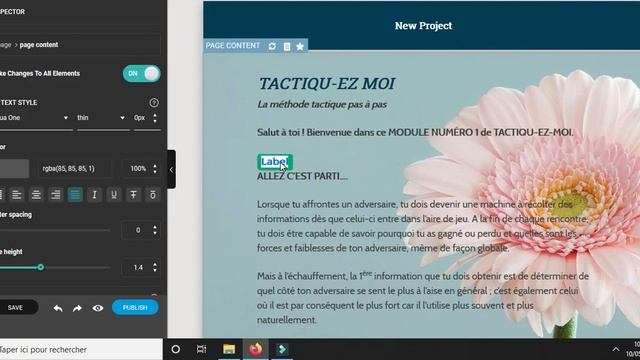The height and width of the screenshot is (360, 640).
Task: Click the line height slider handle
Action: pyautogui.click(x=40, y=267)
